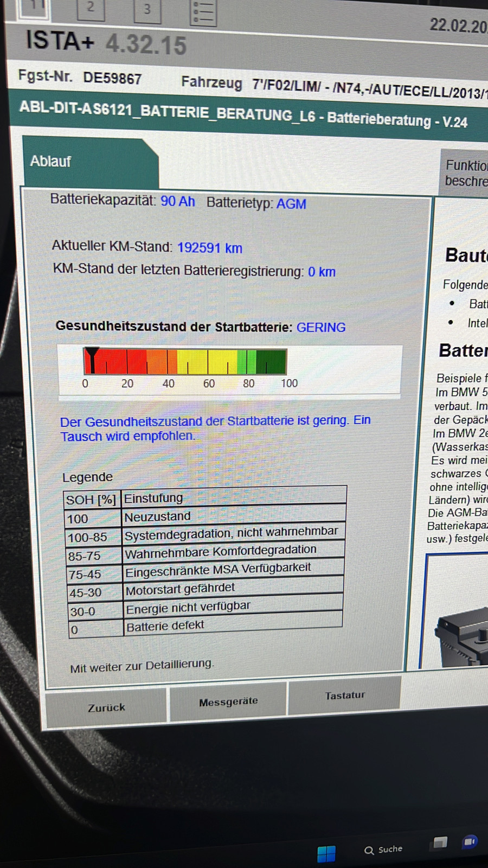
Task: Select the SOH range cell 75-45
Action: [x=94, y=575]
